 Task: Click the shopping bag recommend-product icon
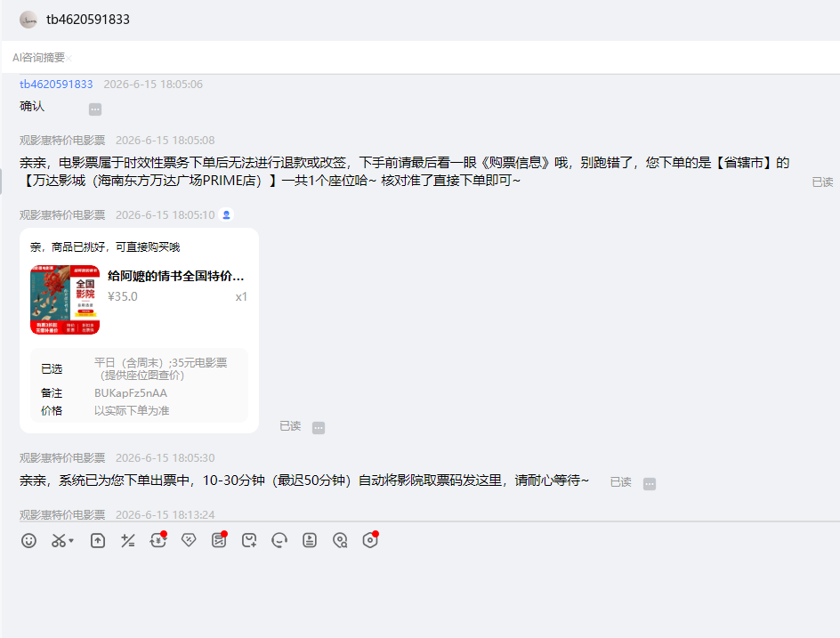[249, 540]
